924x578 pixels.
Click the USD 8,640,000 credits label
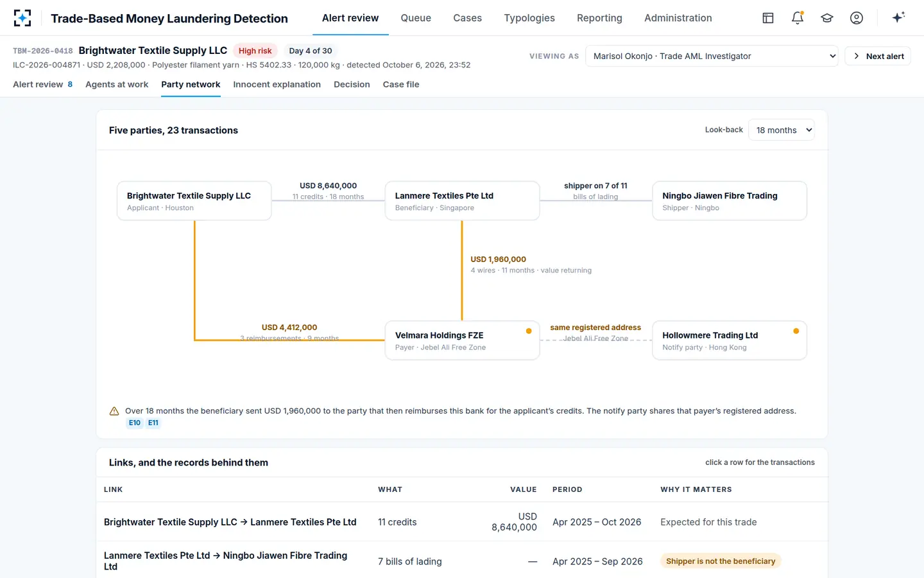(x=328, y=186)
